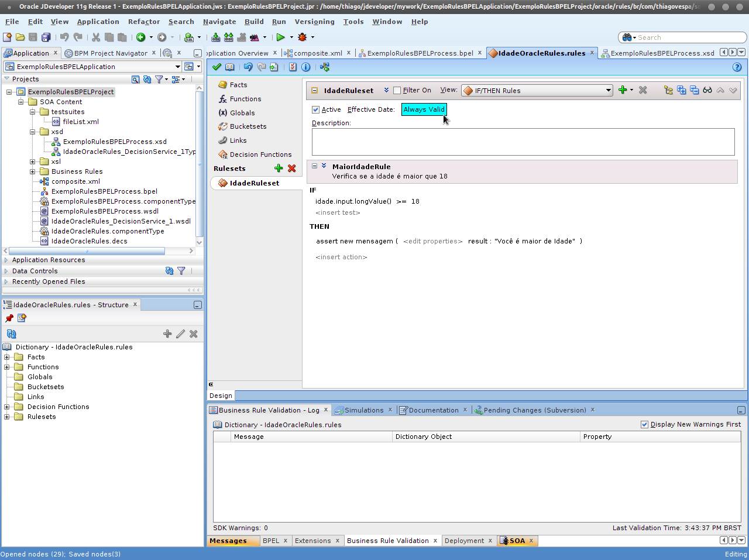Click the Projects filter funnel icon

pyautogui.click(x=159, y=79)
